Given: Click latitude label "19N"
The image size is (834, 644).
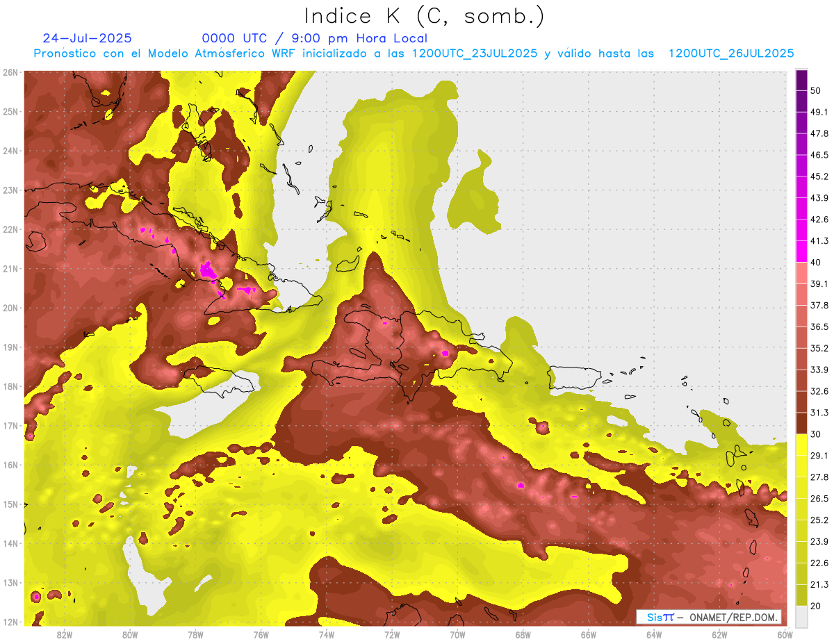Looking at the screenshot, I should (x=10, y=347).
